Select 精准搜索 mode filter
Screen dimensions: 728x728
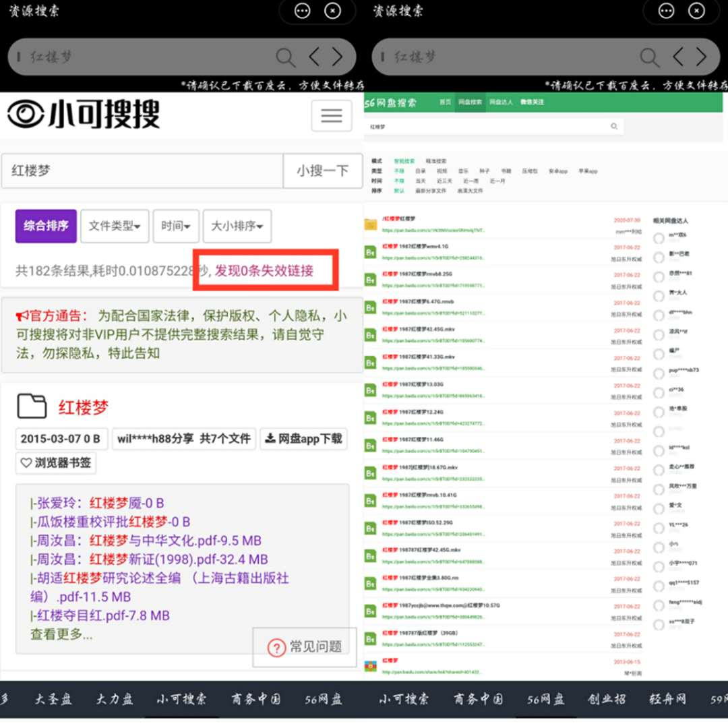(x=436, y=161)
